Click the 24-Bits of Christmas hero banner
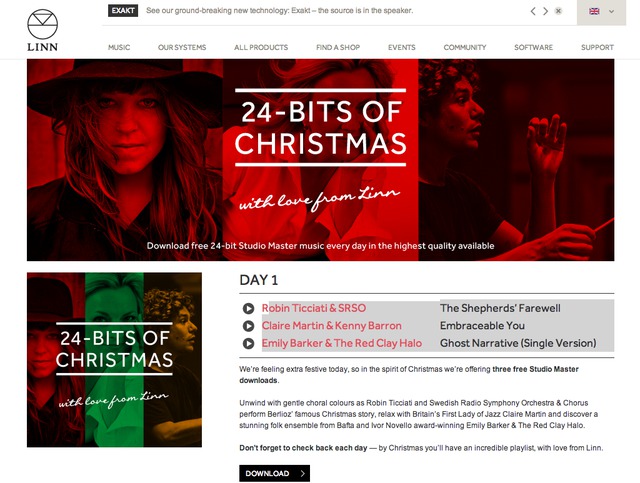Image resolution: width=640 pixels, height=483 pixels. [320, 160]
